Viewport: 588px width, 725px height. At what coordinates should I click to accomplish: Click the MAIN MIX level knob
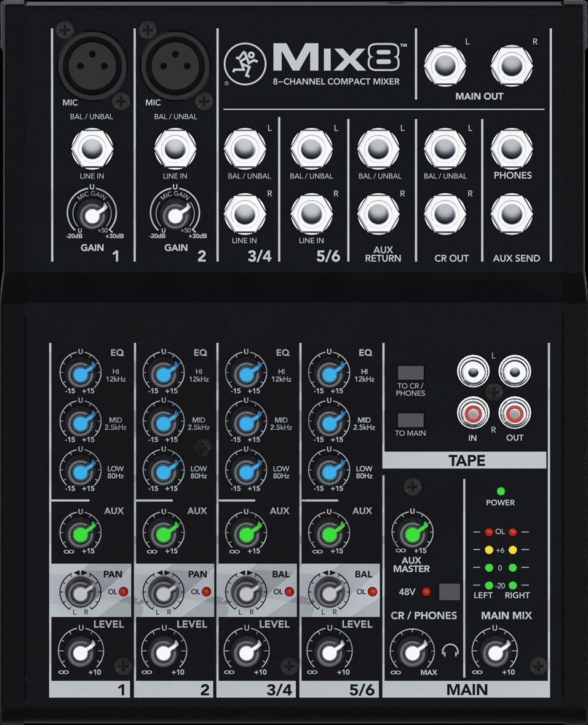[x=495, y=652]
